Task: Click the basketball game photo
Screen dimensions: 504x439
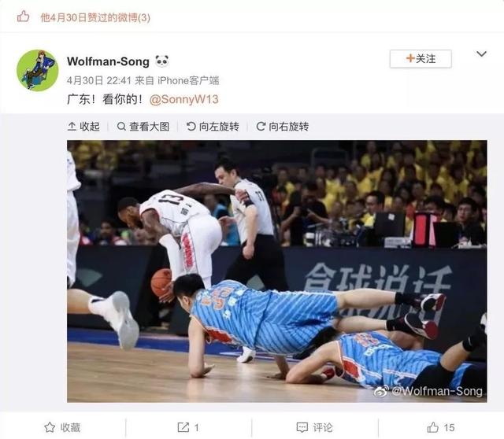Action: (x=276, y=271)
